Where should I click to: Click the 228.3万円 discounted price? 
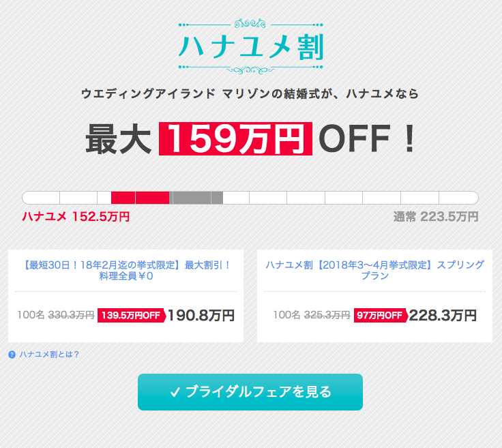coord(443,316)
